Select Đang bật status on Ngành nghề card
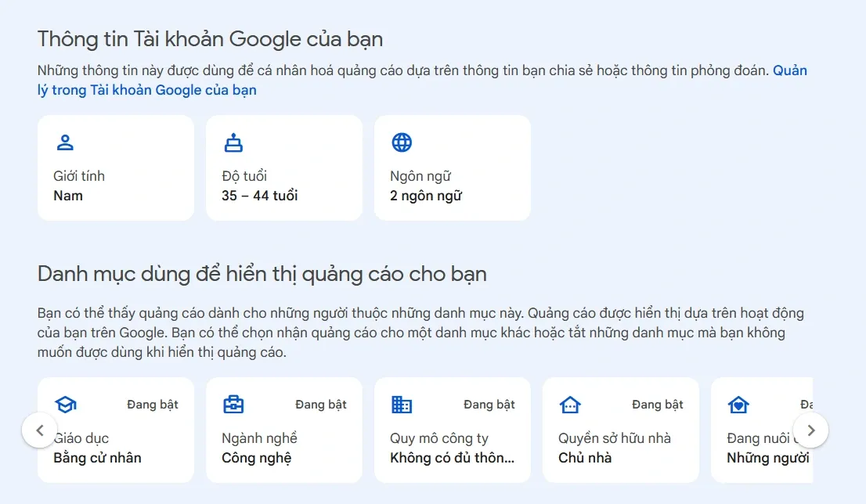Screen dimensions: 866x504 (x=321, y=405)
